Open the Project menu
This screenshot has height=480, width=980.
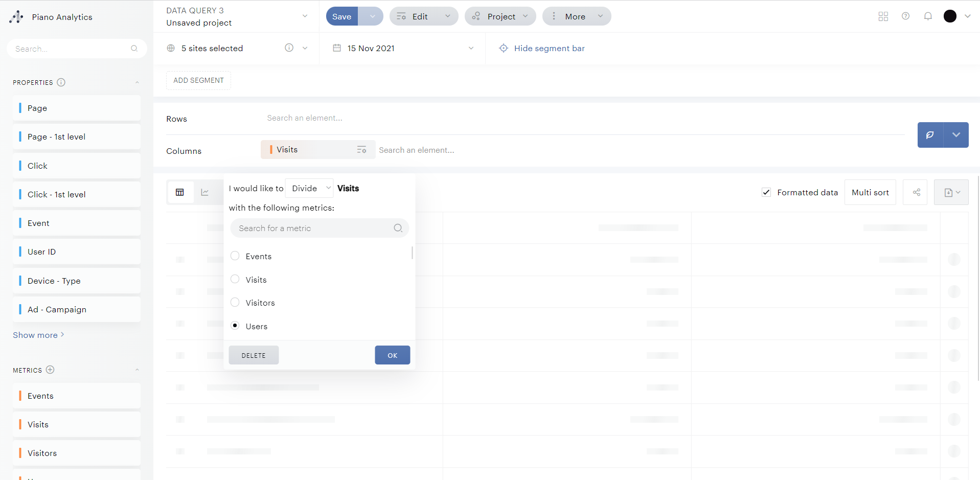500,16
